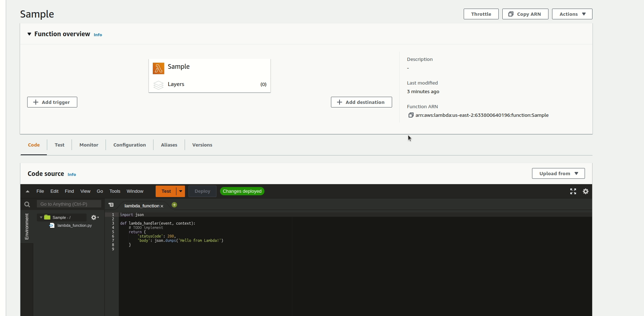Viewport: 644px width, 316px height.
Task: Switch to the Code tab
Action: click(34, 145)
